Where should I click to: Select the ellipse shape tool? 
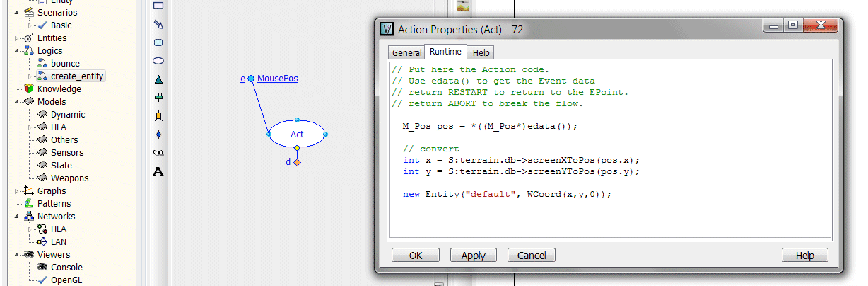[x=158, y=61]
